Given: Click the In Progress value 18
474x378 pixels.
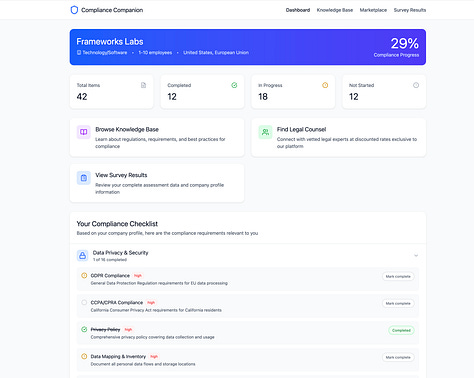Looking at the screenshot, I should tap(263, 97).
